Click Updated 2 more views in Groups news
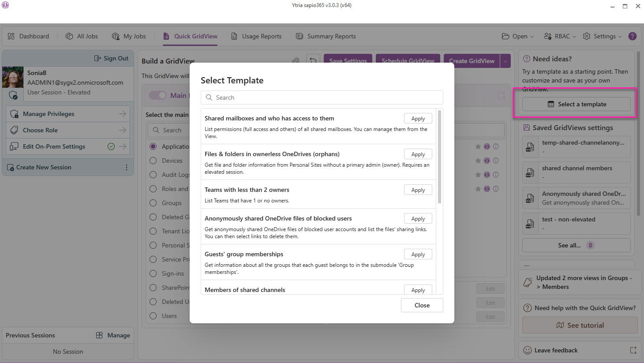The image size is (644, 363). [580, 282]
